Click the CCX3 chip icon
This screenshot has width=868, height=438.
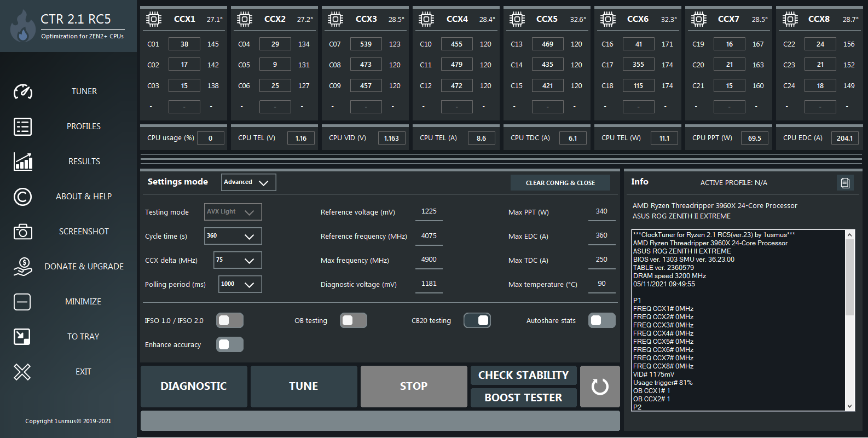pyautogui.click(x=335, y=20)
